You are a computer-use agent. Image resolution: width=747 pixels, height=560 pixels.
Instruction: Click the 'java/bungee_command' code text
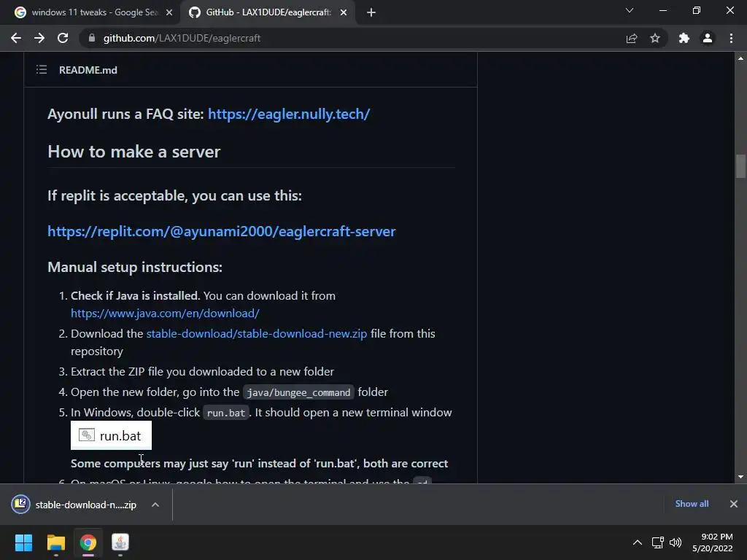(x=298, y=392)
